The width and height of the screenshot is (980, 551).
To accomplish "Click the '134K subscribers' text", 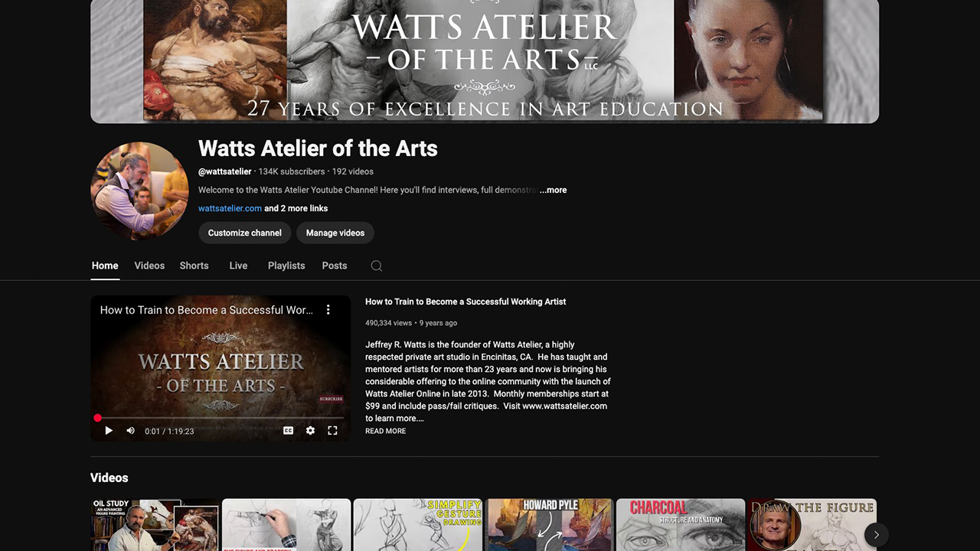I will 292,171.
